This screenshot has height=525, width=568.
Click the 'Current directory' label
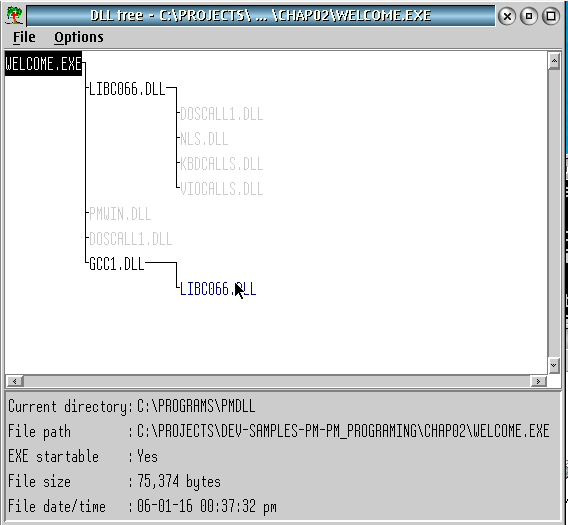tap(67, 407)
